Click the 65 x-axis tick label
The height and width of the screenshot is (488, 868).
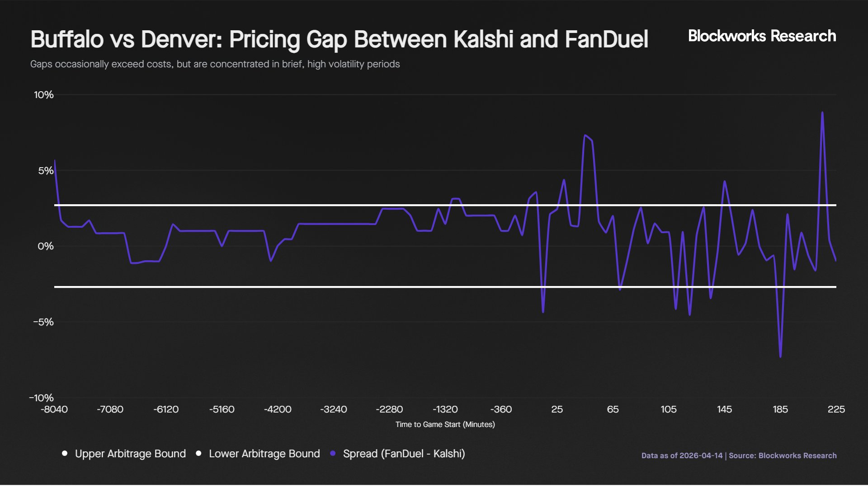pyautogui.click(x=613, y=409)
